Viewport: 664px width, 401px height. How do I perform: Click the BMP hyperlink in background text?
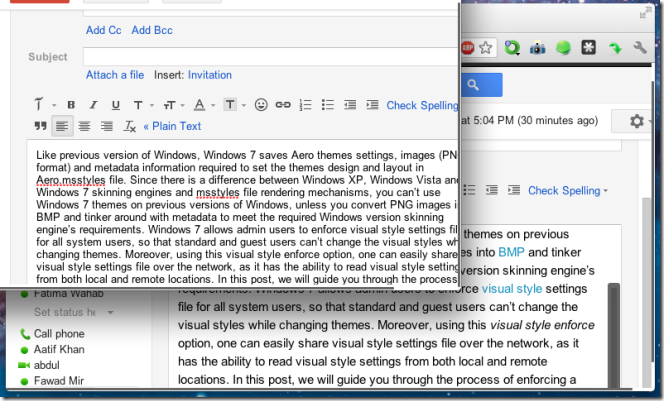[x=511, y=252]
